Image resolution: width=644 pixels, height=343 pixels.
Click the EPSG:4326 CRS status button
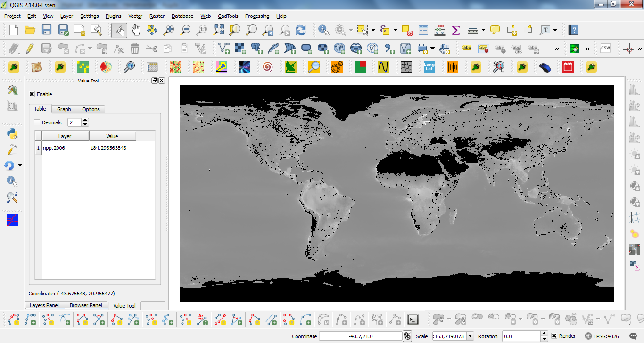pyautogui.click(x=602, y=336)
